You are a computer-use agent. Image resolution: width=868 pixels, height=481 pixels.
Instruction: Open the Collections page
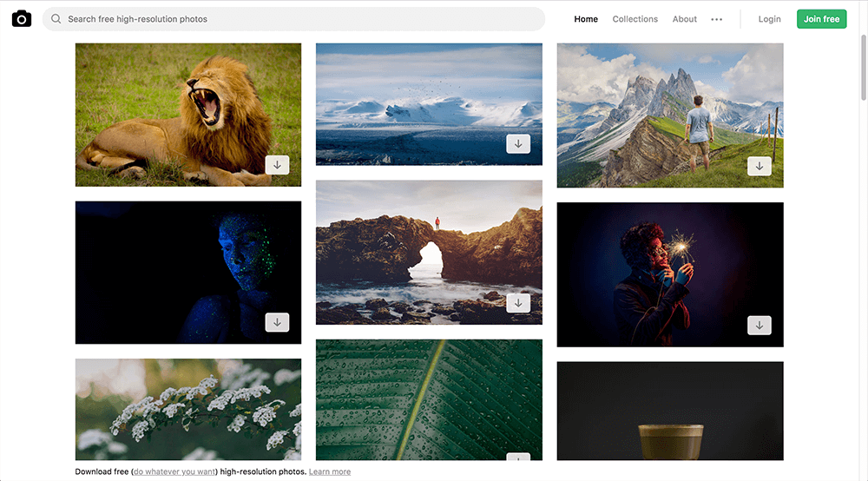click(635, 19)
